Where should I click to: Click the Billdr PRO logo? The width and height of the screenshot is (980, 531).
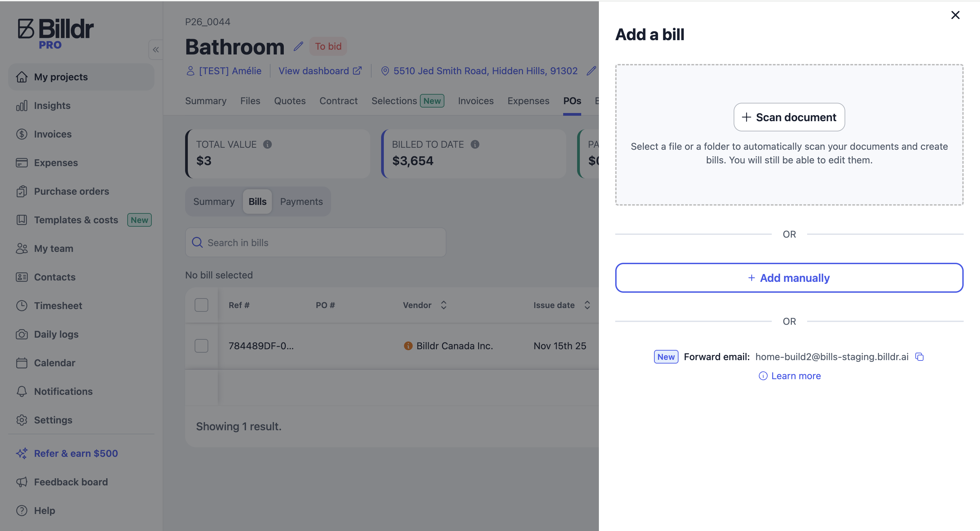(x=55, y=34)
